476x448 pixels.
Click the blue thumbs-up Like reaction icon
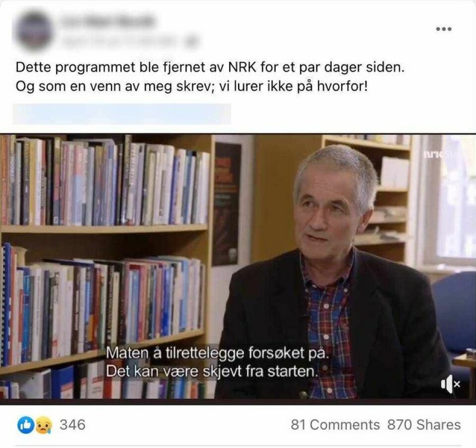tap(25, 425)
